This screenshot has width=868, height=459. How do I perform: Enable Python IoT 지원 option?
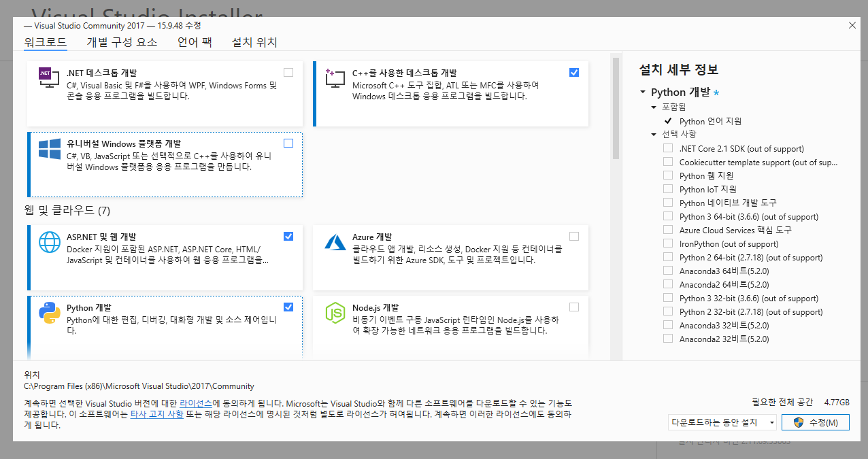tap(668, 189)
